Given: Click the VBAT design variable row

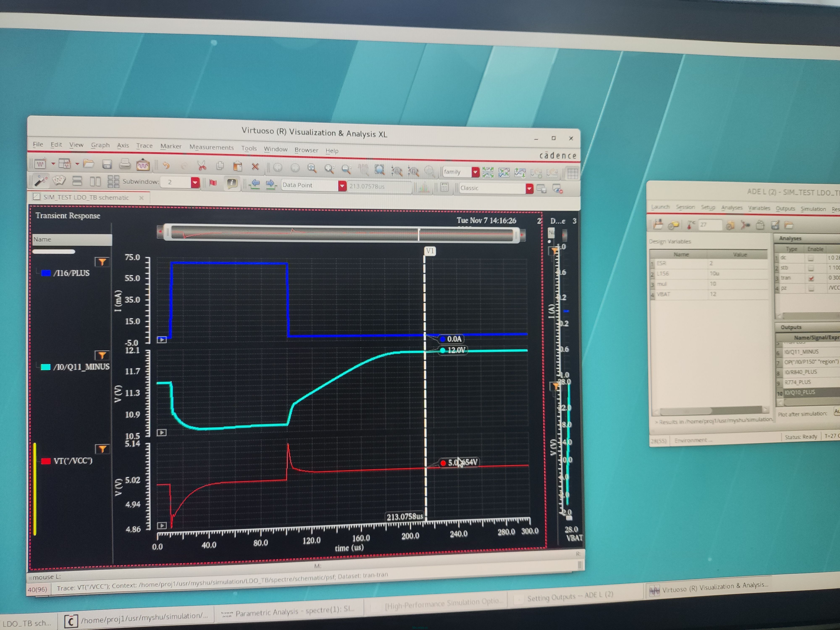Looking at the screenshot, I should [x=709, y=294].
